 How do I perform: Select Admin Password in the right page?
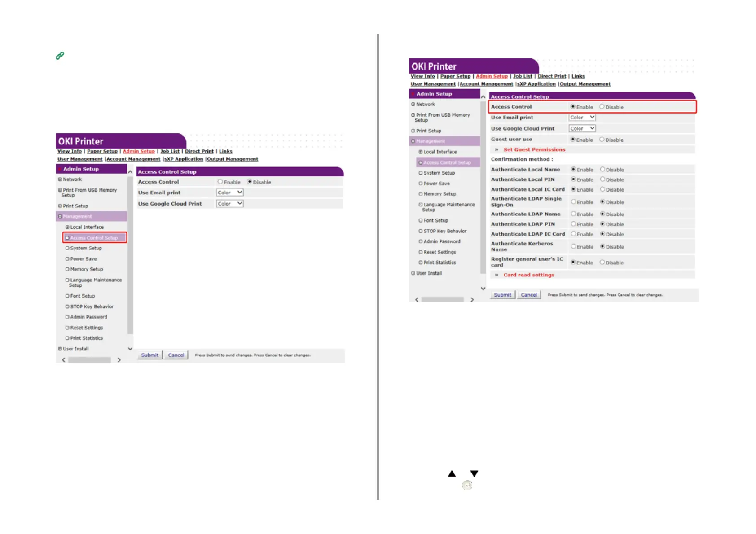[442, 241]
